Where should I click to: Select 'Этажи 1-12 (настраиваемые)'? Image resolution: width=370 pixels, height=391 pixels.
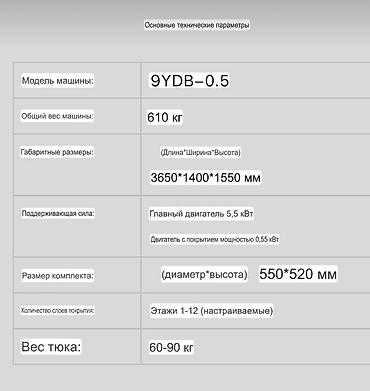click(211, 311)
